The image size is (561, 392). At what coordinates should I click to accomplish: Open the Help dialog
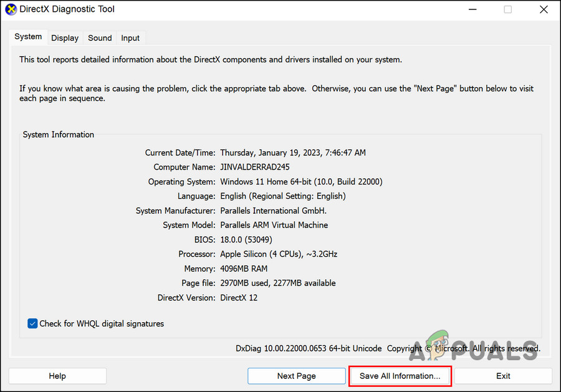(57, 376)
